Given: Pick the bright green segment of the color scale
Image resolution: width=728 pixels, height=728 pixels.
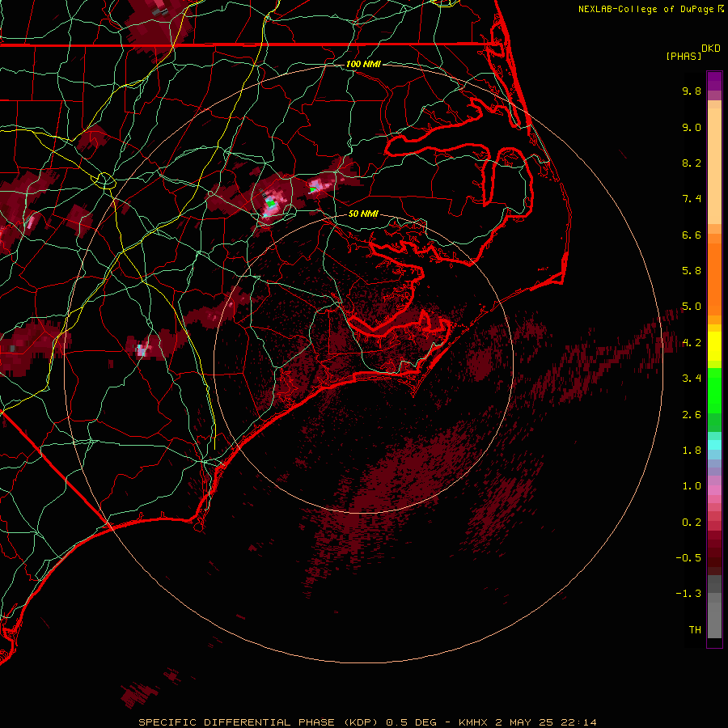Looking at the screenshot, I should [714, 392].
